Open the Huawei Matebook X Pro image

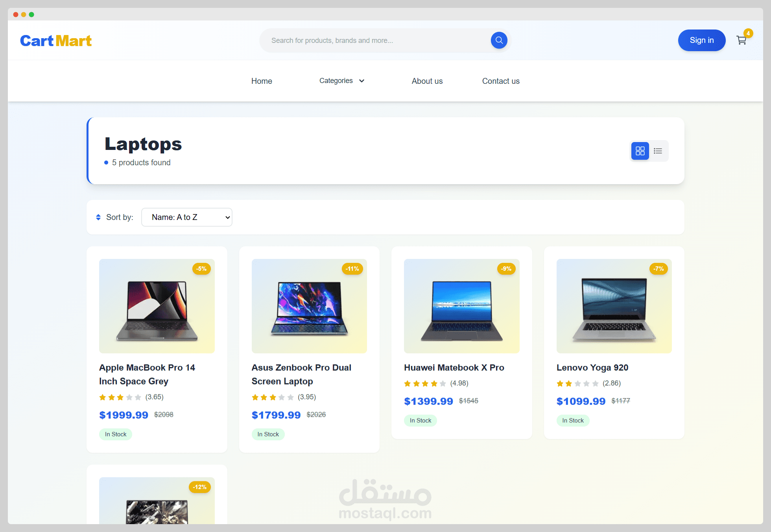click(x=462, y=306)
